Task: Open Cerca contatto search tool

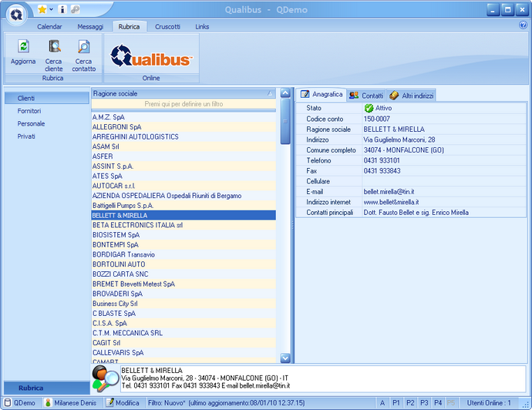Action: point(83,47)
